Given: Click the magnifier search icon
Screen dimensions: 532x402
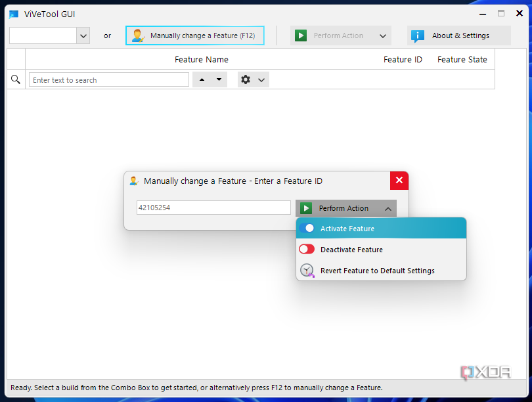Looking at the screenshot, I should point(16,79).
